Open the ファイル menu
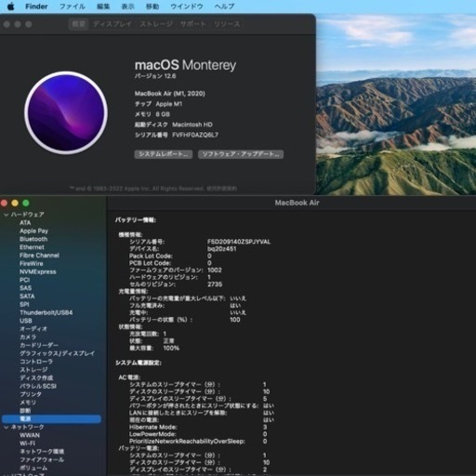The height and width of the screenshot is (476, 476). (x=72, y=7)
